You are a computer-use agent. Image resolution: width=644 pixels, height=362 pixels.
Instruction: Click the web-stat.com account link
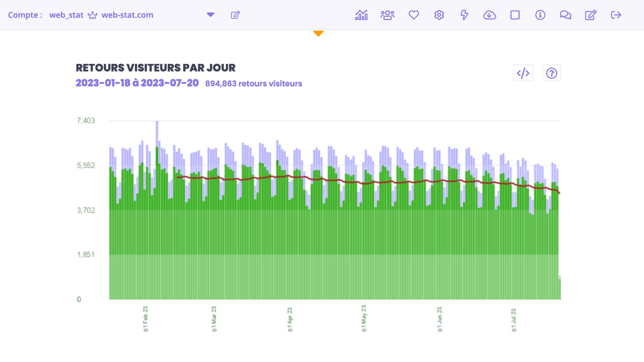tap(127, 15)
